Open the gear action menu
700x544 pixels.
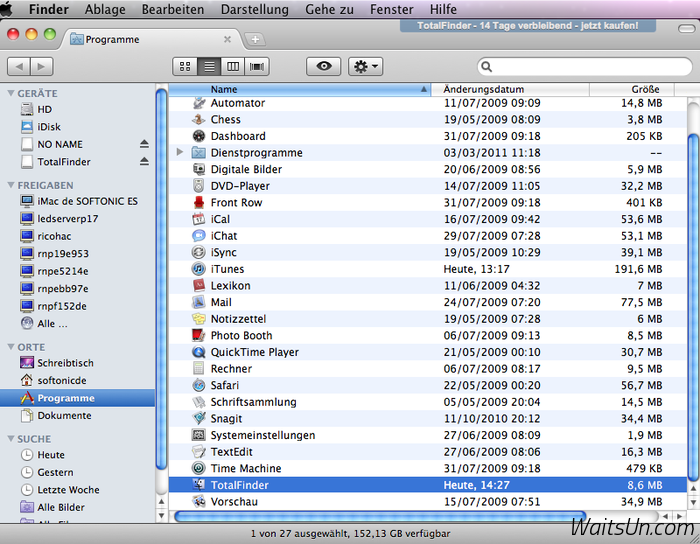pos(365,66)
